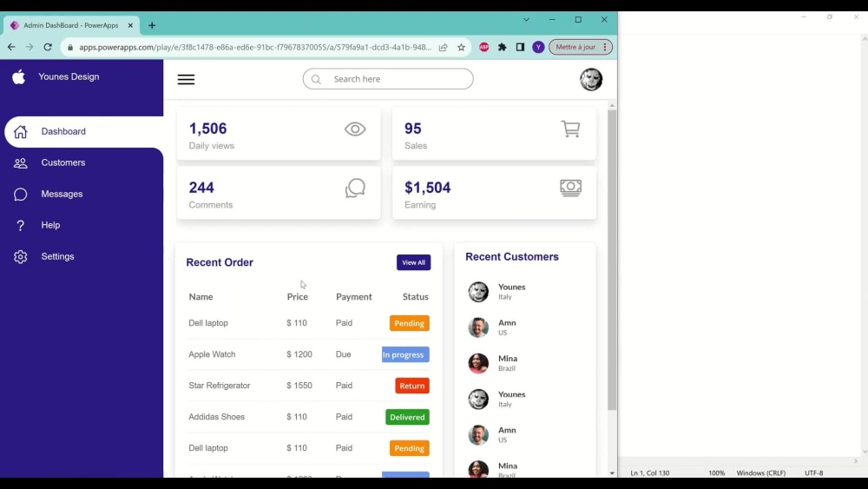Click the Help question mark icon
The image size is (868, 489).
(21, 226)
